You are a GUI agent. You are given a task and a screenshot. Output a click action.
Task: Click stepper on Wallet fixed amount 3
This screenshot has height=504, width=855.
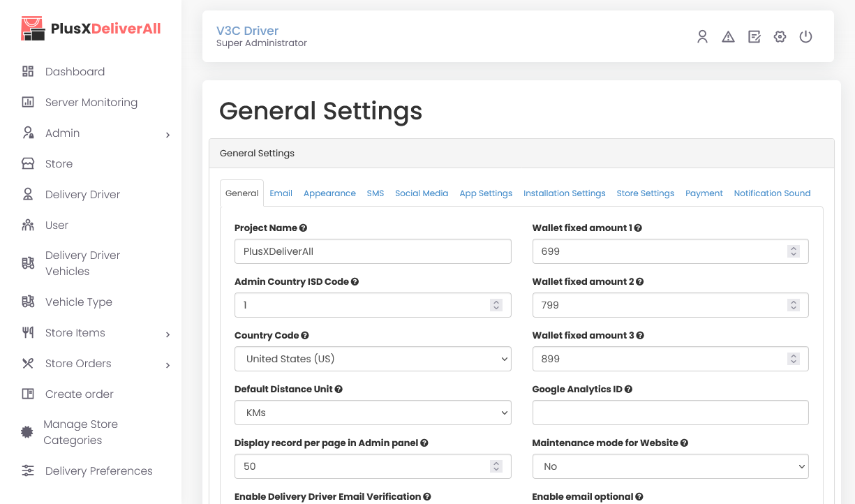pos(794,359)
